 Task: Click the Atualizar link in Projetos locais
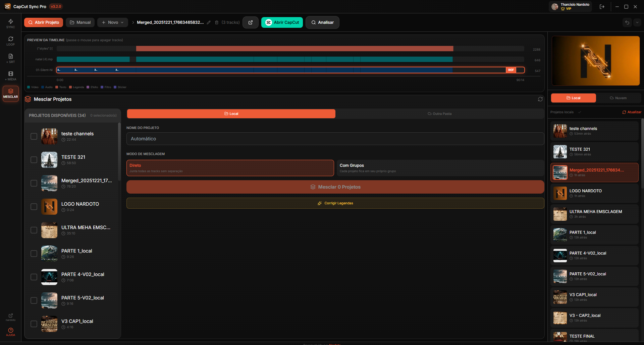tap(632, 112)
